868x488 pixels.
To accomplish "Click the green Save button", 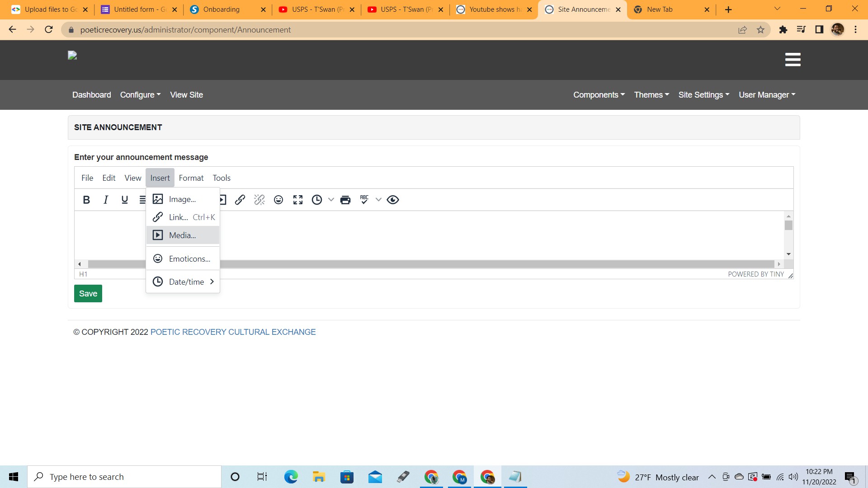I will click(88, 294).
